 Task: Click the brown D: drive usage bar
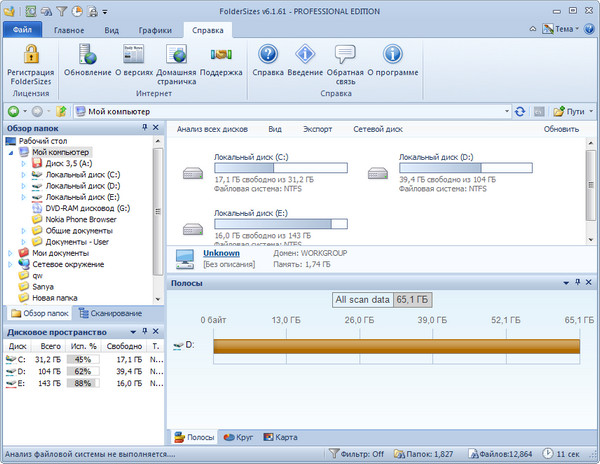tap(396, 345)
